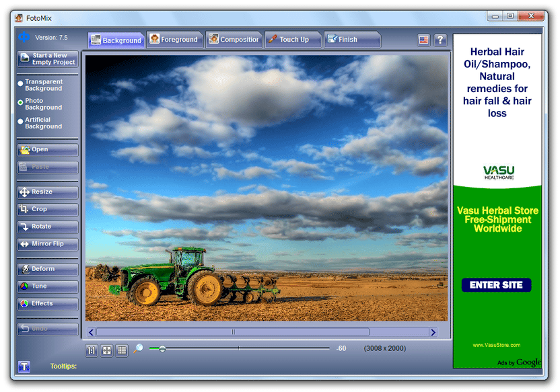This screenshot has width=560, height=392.
Task: Open help with the question mark icon
Action: coord(440,40)
